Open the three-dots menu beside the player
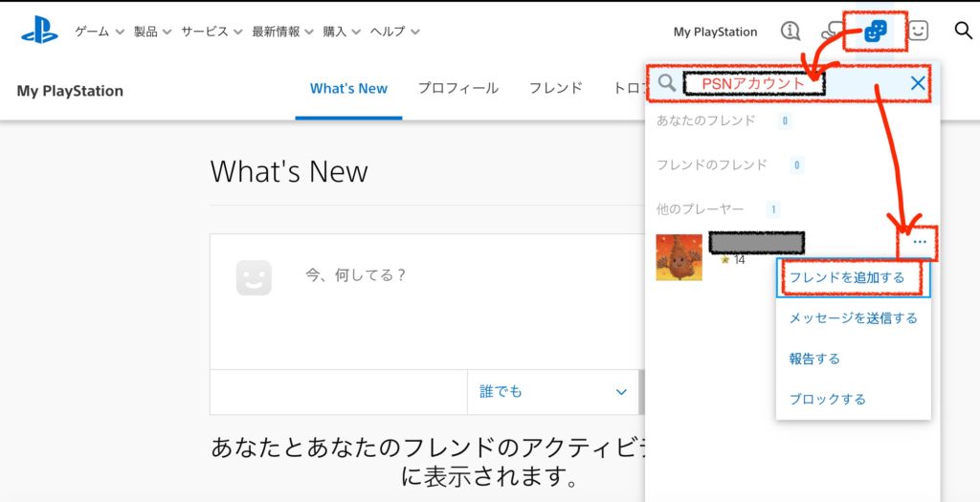The width and height of the screenshot is (980, 502). tap(920, 242)
